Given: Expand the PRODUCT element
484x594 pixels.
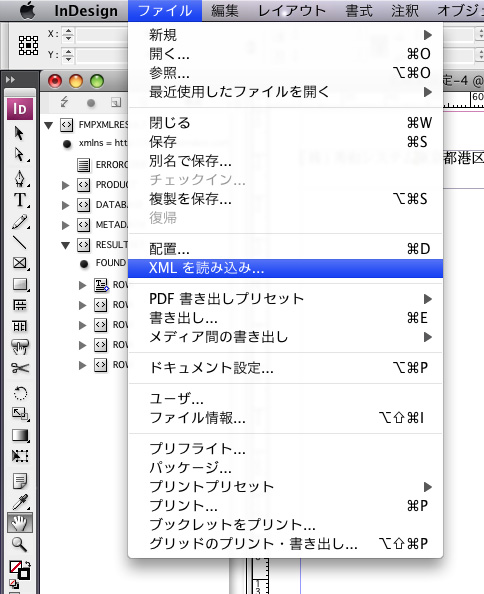Looking at the screenshot, I should (x=66, y=185).
